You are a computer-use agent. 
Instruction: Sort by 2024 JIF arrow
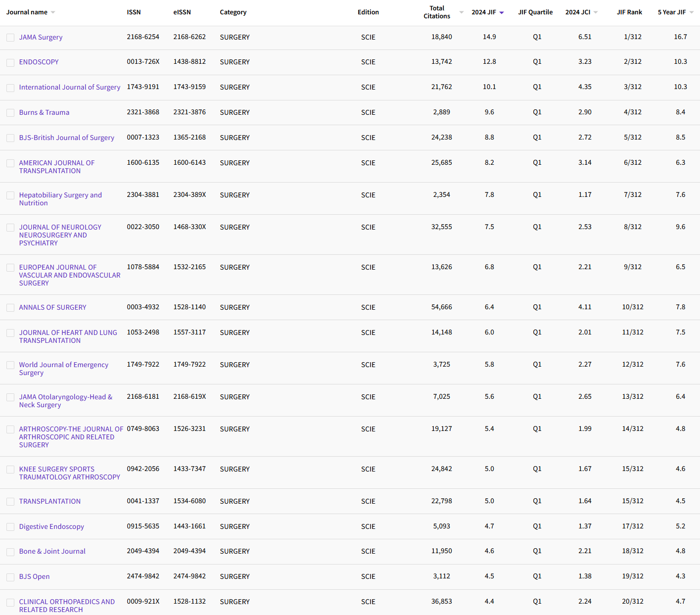[502, 12]
